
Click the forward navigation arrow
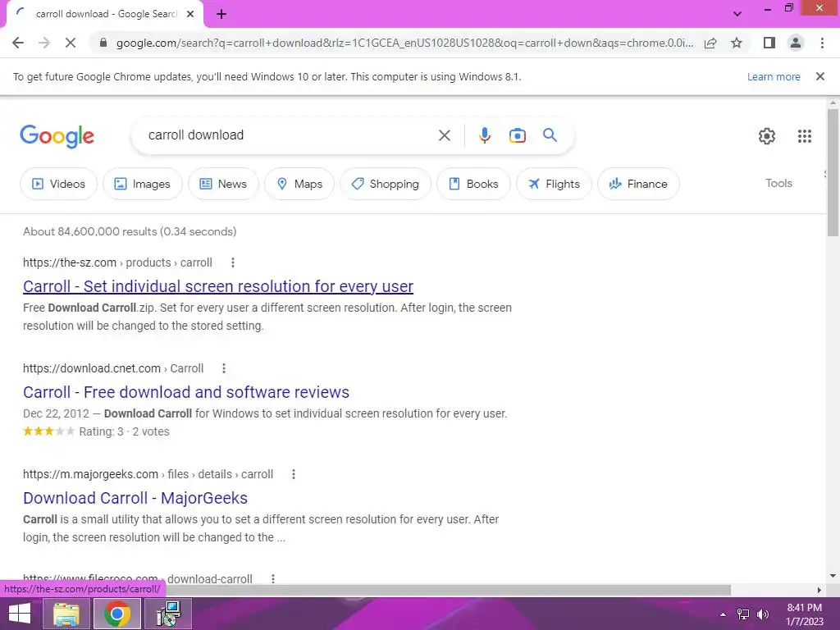point(44,43)
